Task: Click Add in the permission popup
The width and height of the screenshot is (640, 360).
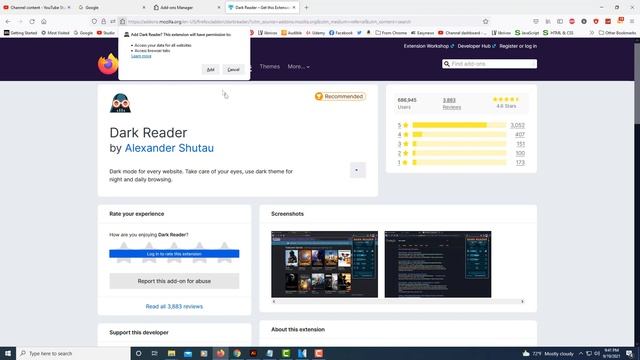Action: (x=210, y=69)
